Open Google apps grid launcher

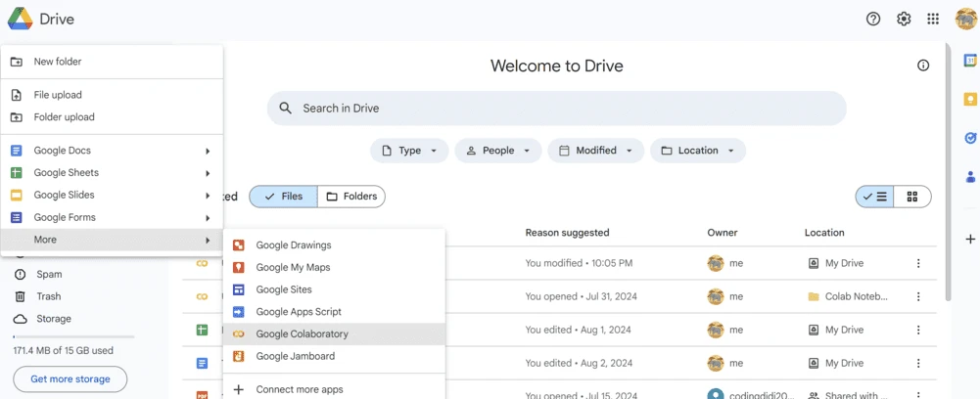tap(933, 19)
